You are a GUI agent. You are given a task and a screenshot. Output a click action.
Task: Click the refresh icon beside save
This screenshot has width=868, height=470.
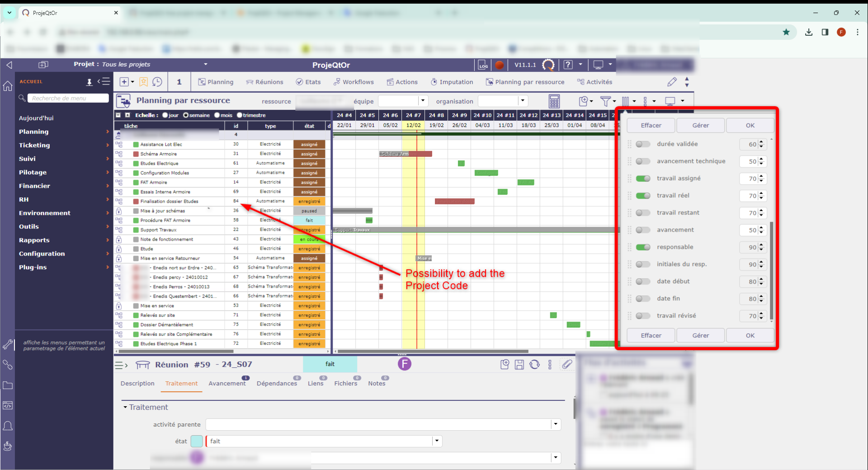534,365
